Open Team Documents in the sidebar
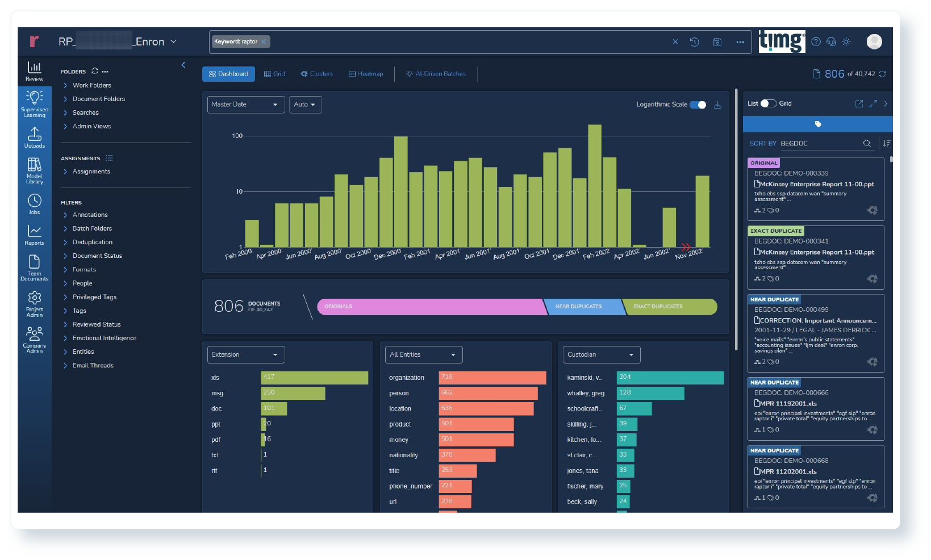 [x=34, y=267]
